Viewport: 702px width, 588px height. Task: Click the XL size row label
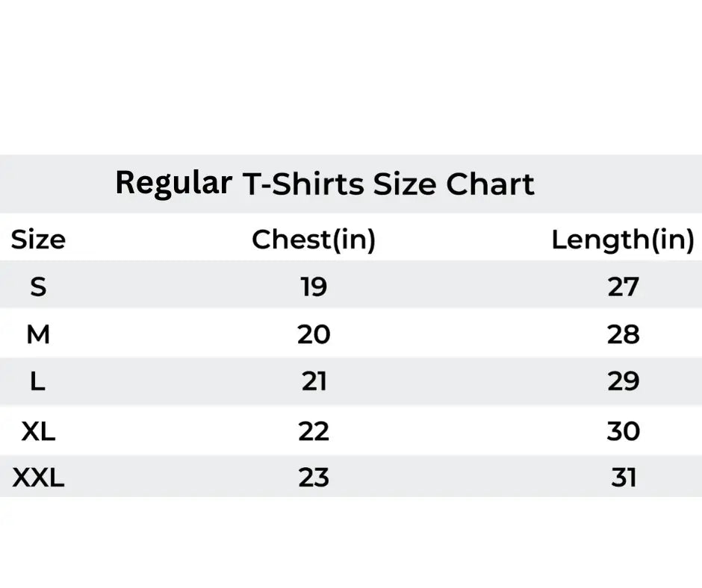(38, 431)
